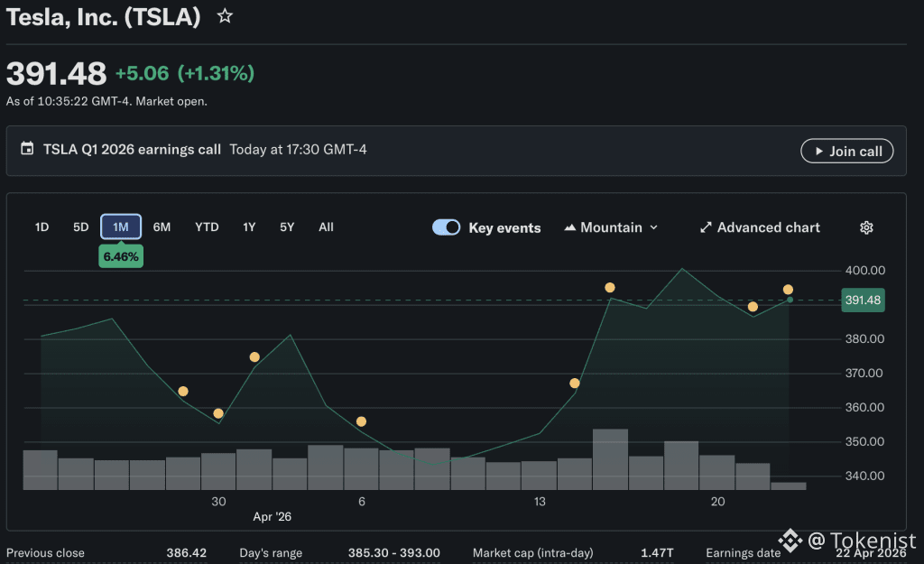924x564 pixels.
Task: Open chart settings gear icon
Action: click(866, 227)
